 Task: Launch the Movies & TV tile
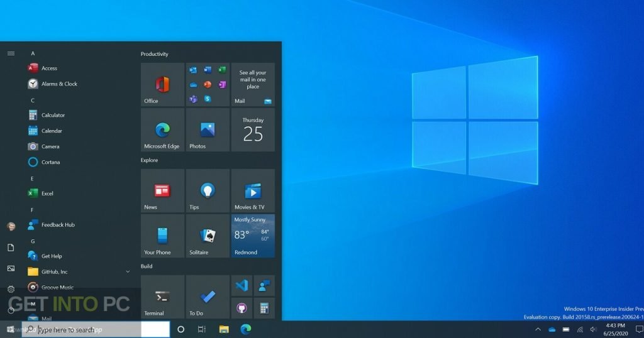253,191
